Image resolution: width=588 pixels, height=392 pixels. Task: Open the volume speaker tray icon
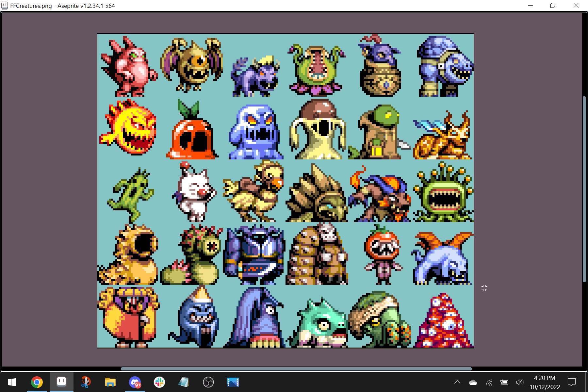(x=520, y=382)
